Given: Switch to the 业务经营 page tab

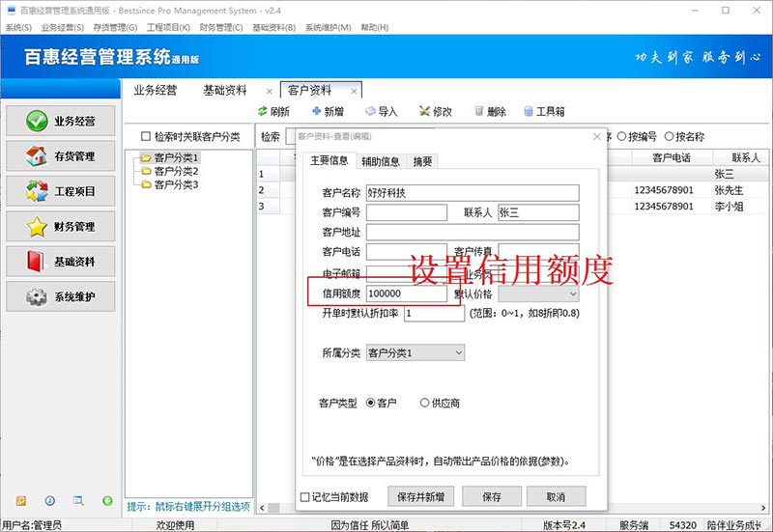Looking at the screenshot, I should tap(156, 90).
